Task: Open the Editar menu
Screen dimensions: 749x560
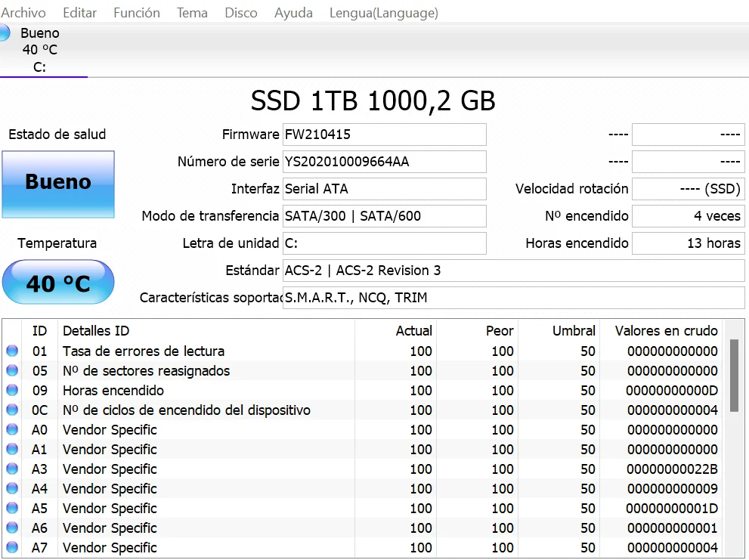Action: [x=80, y=13]
